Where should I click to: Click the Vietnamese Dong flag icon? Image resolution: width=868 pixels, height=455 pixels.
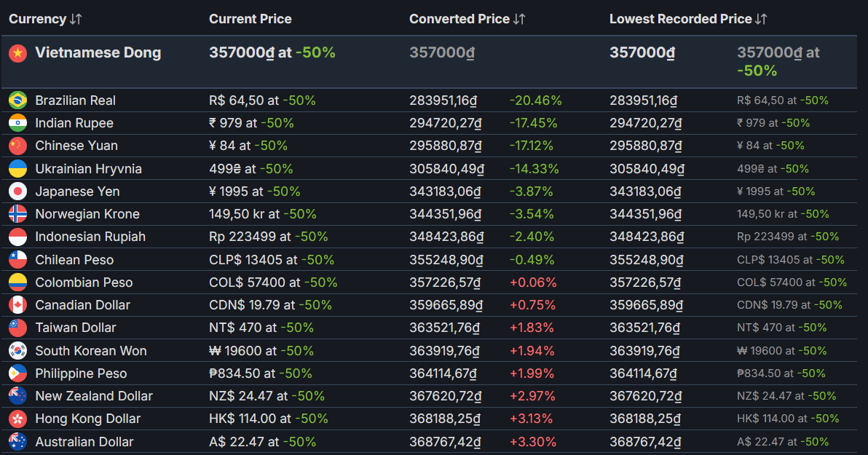[x=18, y=53]
